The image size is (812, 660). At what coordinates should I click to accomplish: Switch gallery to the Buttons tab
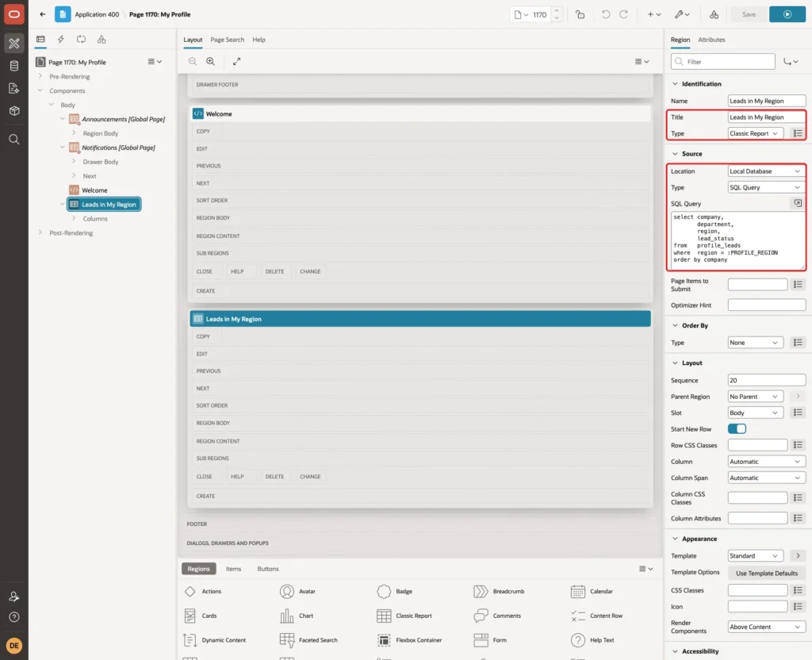pyautogui.click(x=268, y=569)
